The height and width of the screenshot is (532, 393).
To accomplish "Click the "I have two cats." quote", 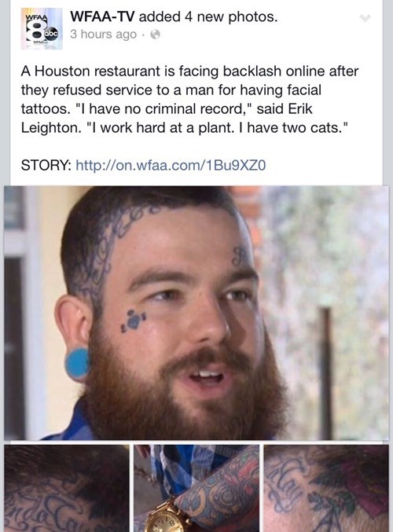I will (297, 128).
